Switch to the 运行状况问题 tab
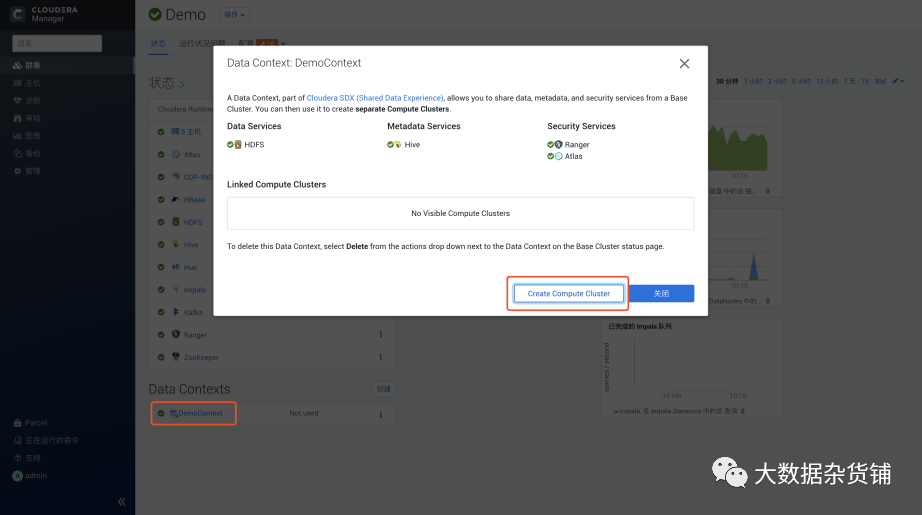This screenshot has width=922, height=515. pos(202,44)
